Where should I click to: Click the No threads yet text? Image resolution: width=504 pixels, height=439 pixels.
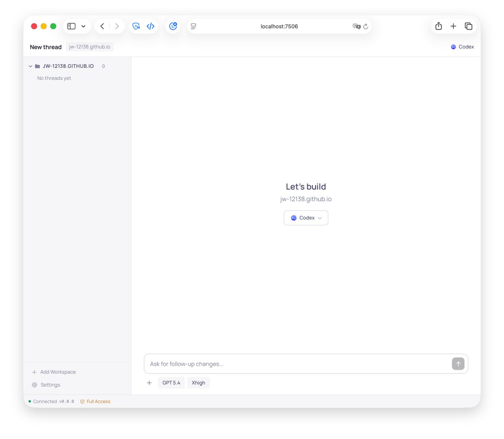point(54,78)
